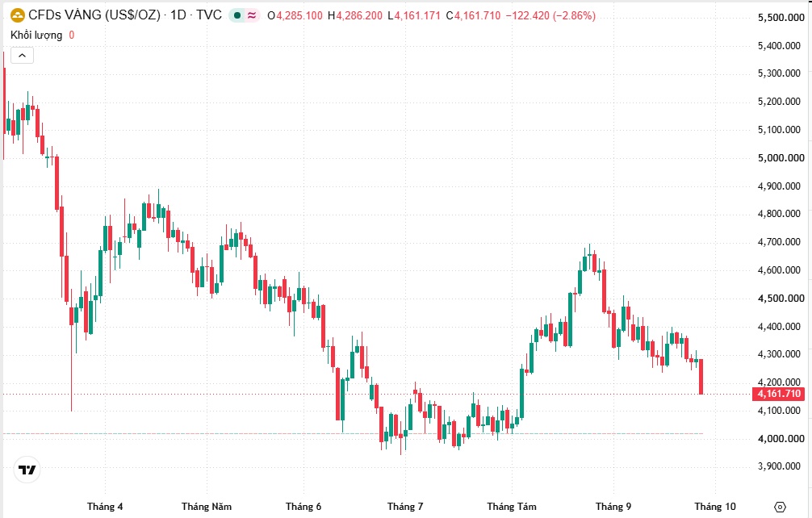This screenshot has width=812, height=518.
Task: Click the 5,500.000 price axis label
Action: point(781,18)
